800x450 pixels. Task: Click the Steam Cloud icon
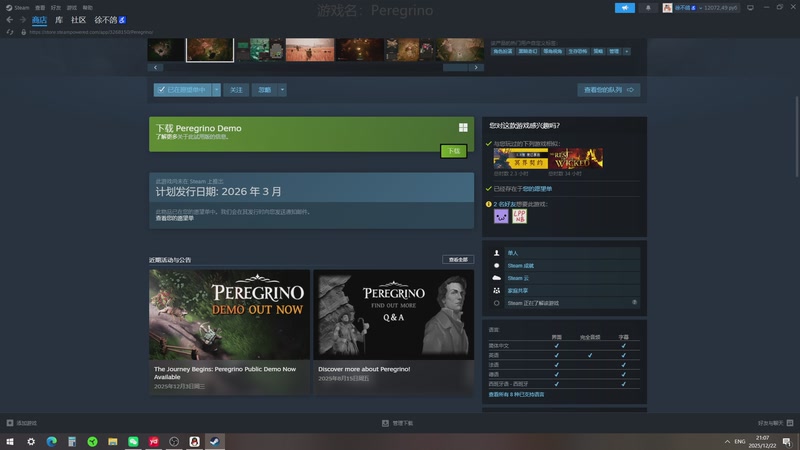coord(496,278)
